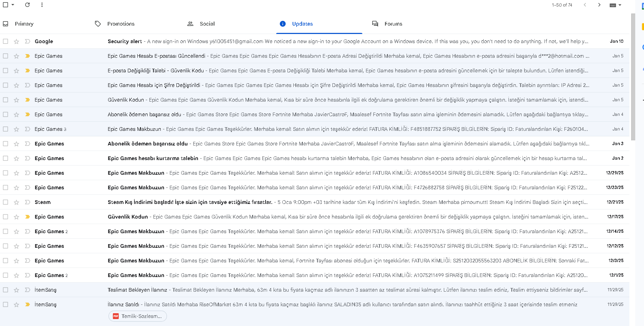Select the Jan 4 Epic Games Makbuzun checkbox
The height and width of the screenshot is (326, 644).
(x=5, y=129)
